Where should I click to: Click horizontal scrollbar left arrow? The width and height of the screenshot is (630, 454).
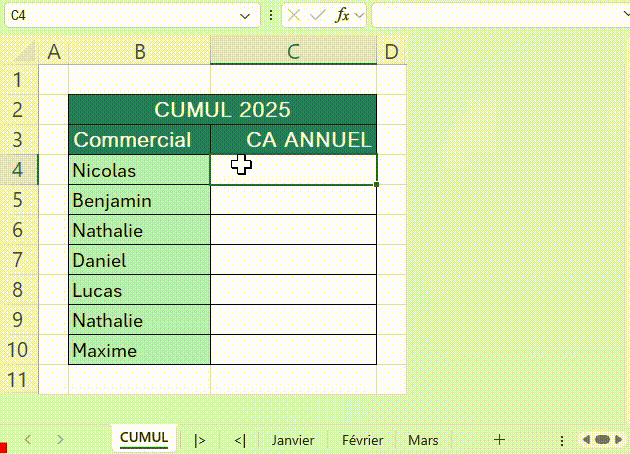click(587, 440)
